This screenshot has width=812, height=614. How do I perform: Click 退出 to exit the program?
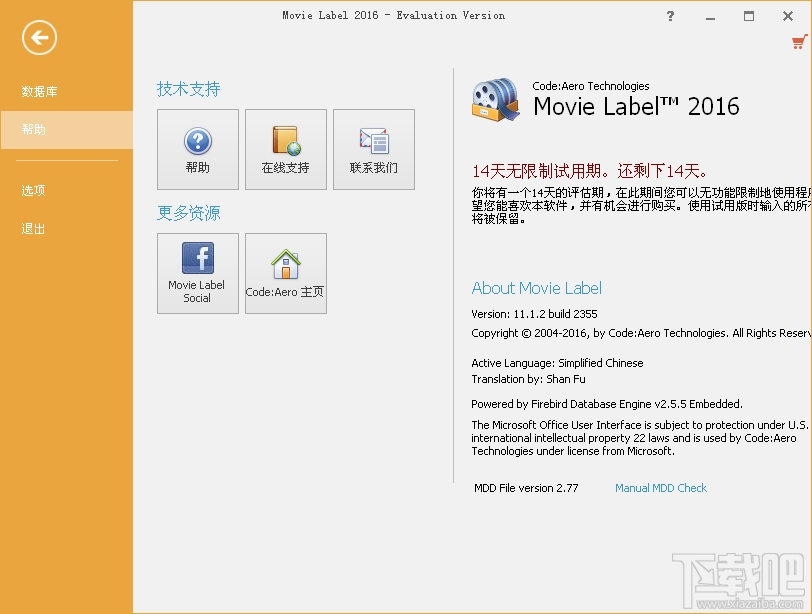(40, 228)
